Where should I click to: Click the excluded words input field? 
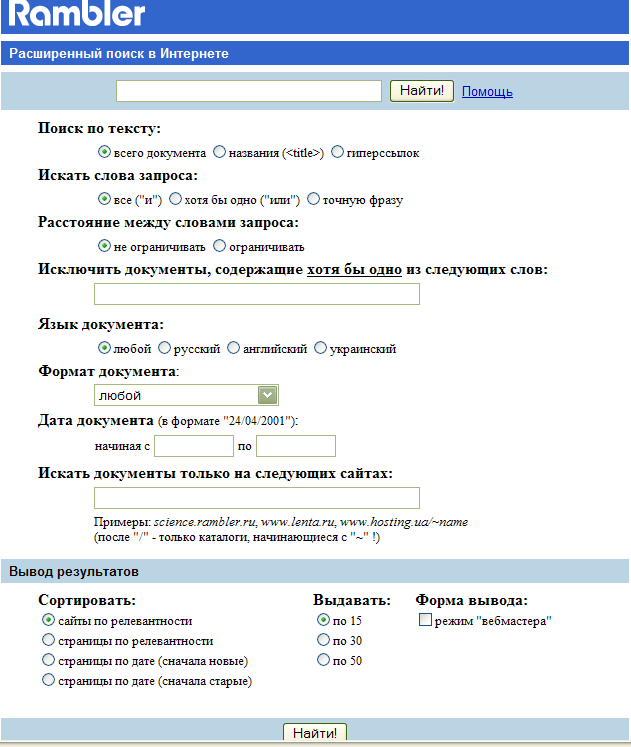pos(257,294)
